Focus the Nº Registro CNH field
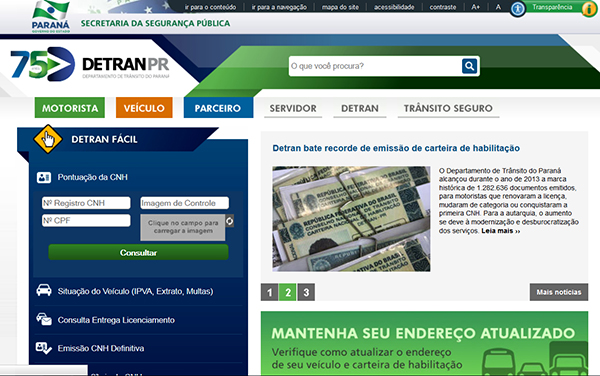Image resolution: width=600 pixels, height=376 pixels. click(x=86, y=203)
